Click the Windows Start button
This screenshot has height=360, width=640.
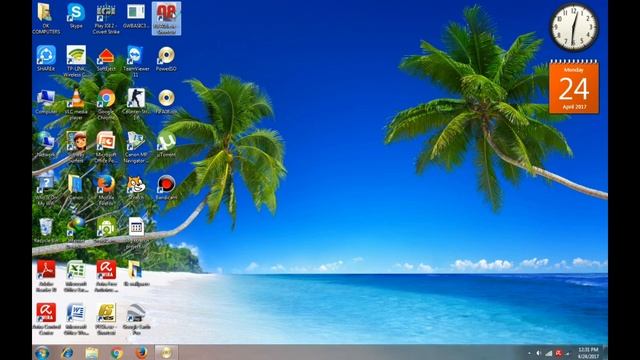(42, 353)
